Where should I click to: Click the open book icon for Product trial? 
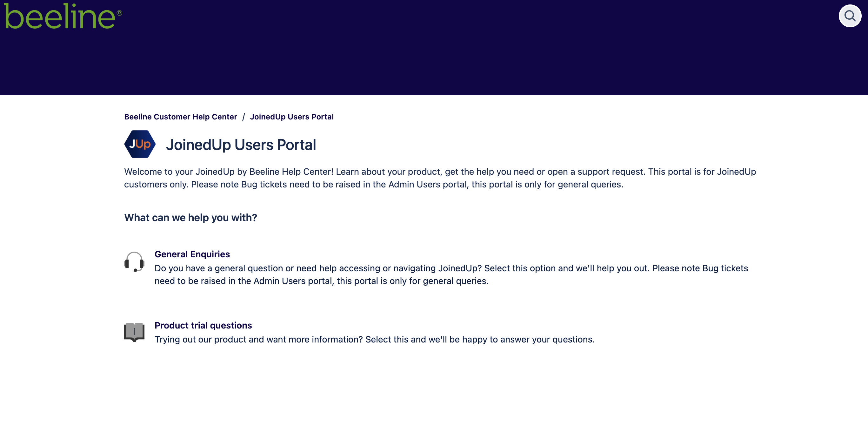[134, 332]
